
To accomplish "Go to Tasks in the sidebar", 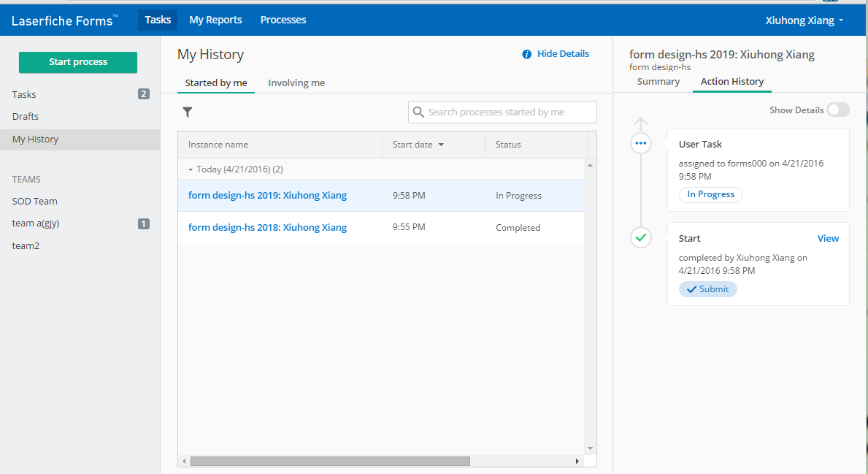I will pos(24,95).
